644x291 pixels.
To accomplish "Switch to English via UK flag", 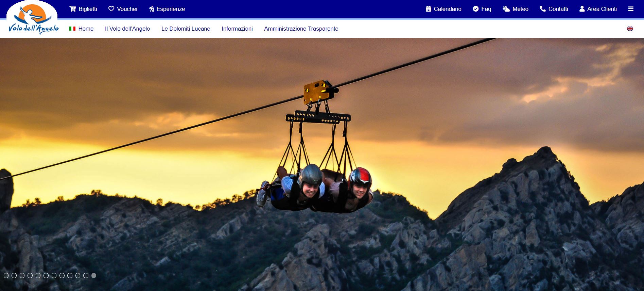I will click(x=630, y=29).
